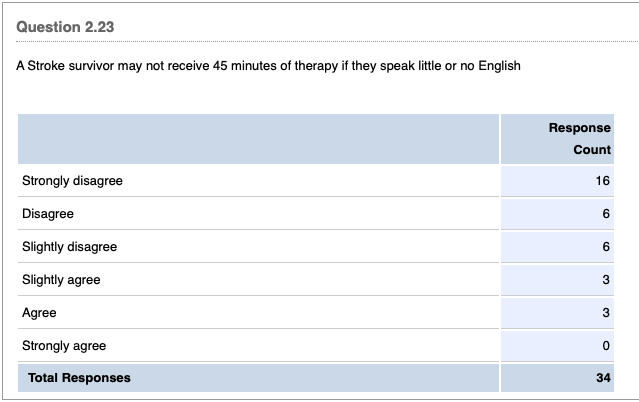Select the Disagree row label
The width and height of the screenshot is (639, 402).
48,214
